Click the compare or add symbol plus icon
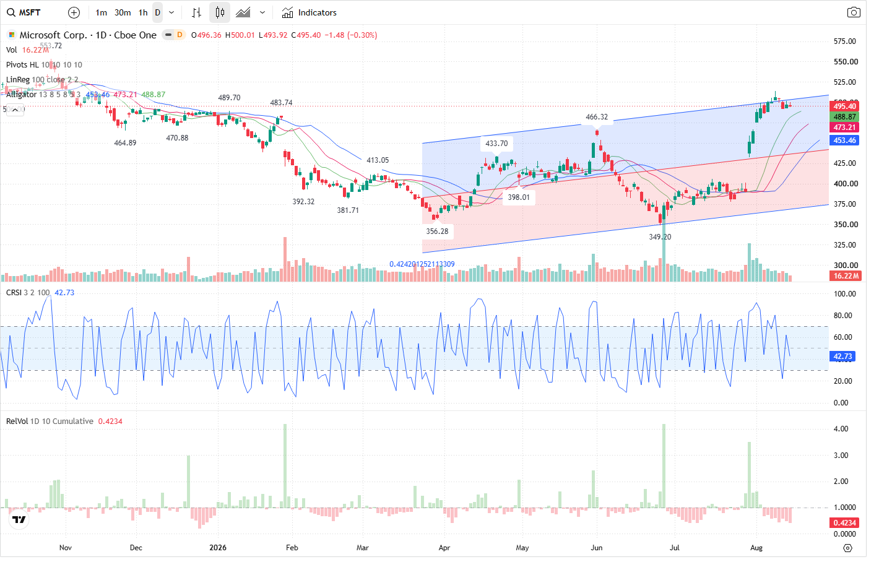Screen dimensions: 879x588 tap(74, 12)
